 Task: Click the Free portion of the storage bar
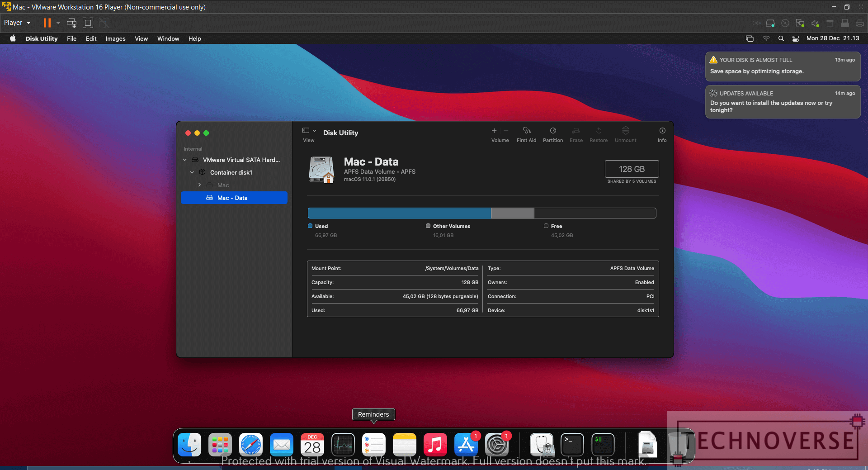pyautogui.click(x=595, y=213)
